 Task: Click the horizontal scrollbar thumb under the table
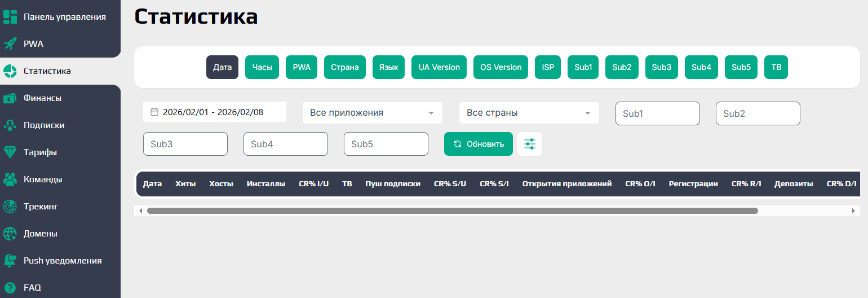pyautogui.click(x=453, y=211)
